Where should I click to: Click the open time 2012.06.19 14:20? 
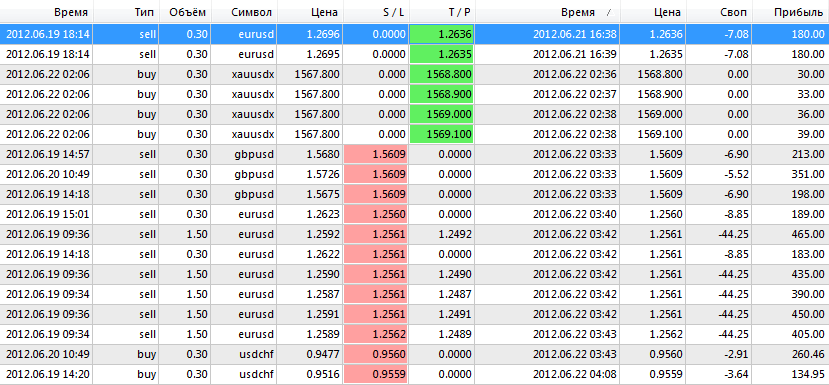click(x=48, y=374)
